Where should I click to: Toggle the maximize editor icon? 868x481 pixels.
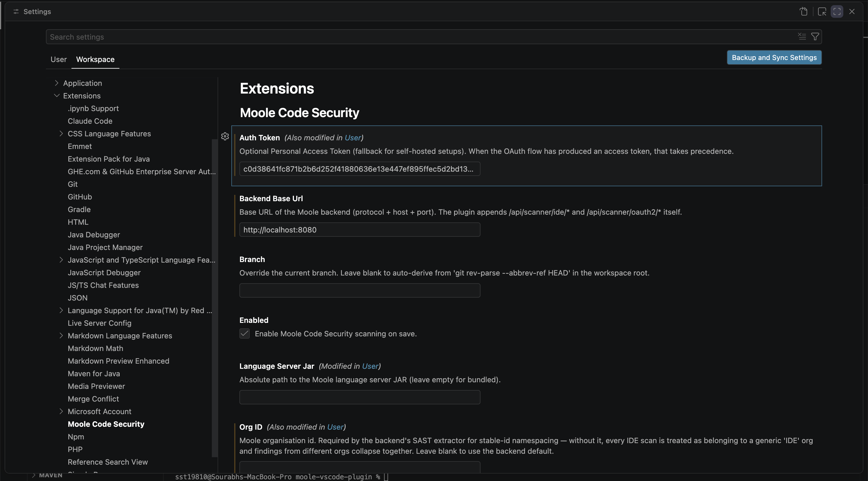pyautogui.click(x=837, y=11)
